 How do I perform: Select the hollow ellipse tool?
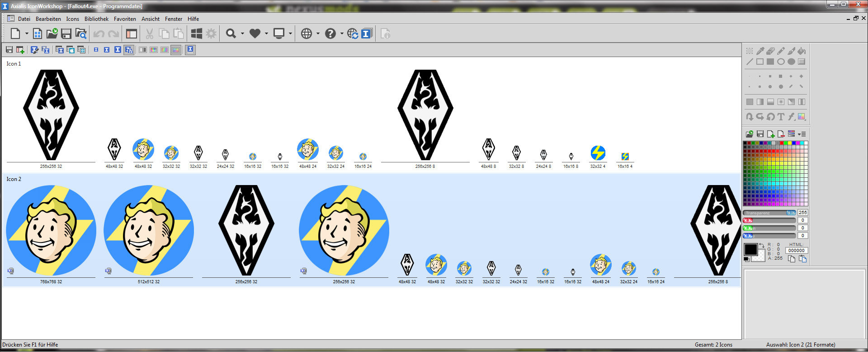click(x=781, y=62)
